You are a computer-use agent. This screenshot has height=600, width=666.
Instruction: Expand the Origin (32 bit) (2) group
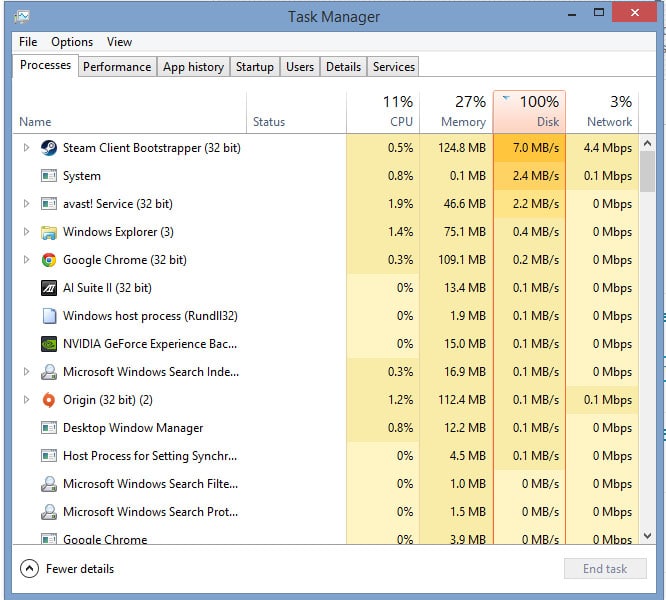(26, 400)
